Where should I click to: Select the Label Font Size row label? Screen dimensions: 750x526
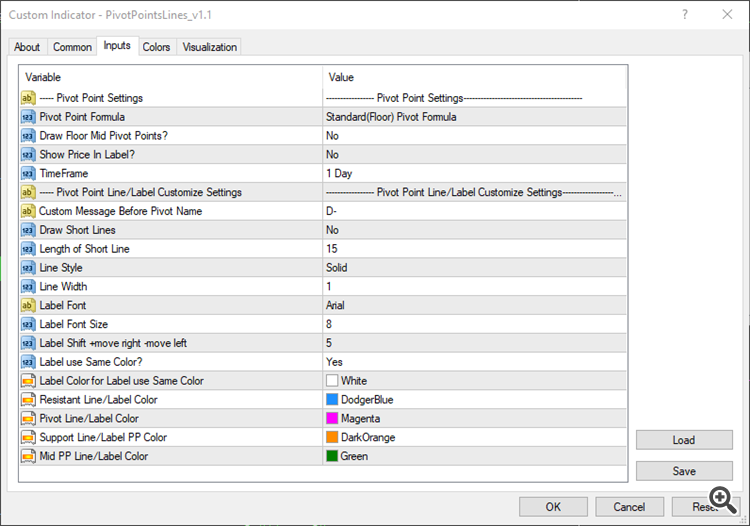pos(74,325)
